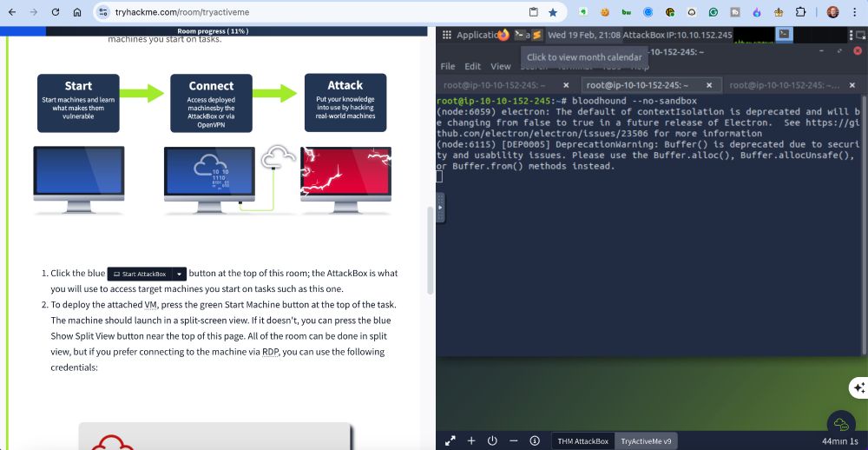Click the Attack step card
The width and height of the screenshot is (868, 450).
pos(345,103)
